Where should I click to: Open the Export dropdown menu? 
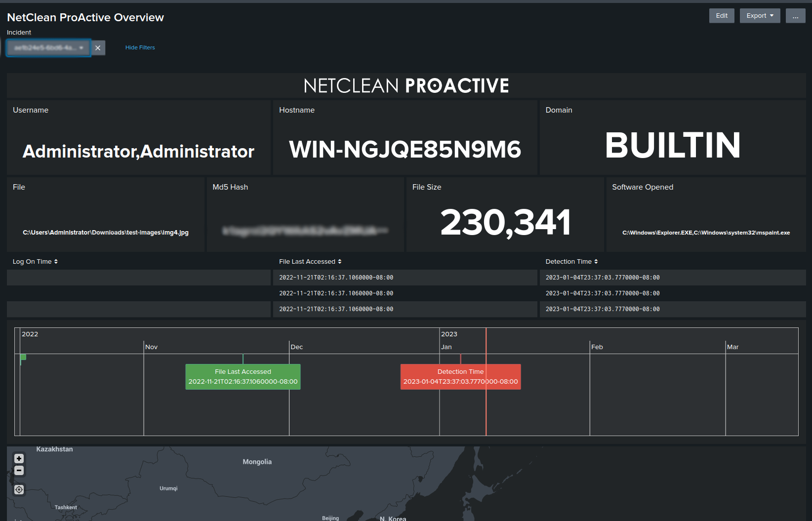pyautogui.click(x=760, y=16)
